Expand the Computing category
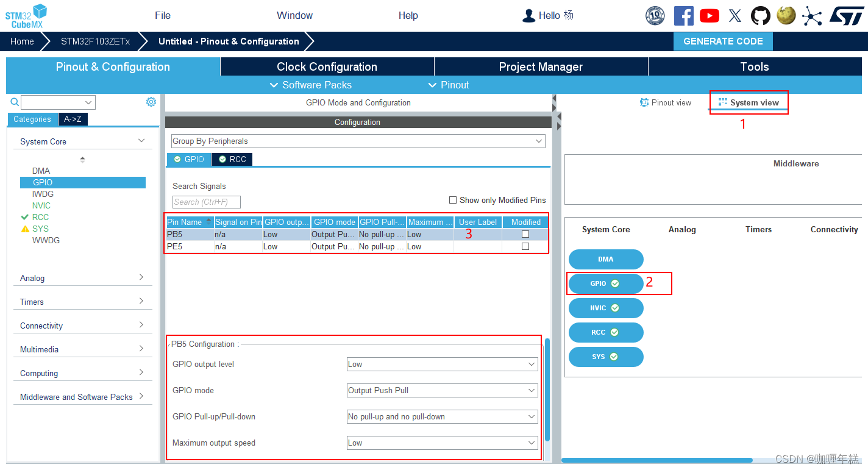The image size is (868, 470). pos(82,373)
